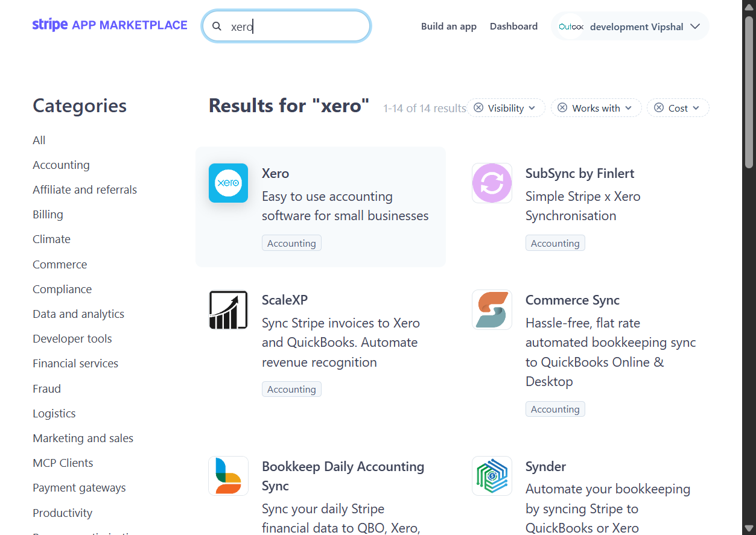The width and height of the screenshot is (756, 535).
Task: Select the Developer tools category
Action: (72, 339)
